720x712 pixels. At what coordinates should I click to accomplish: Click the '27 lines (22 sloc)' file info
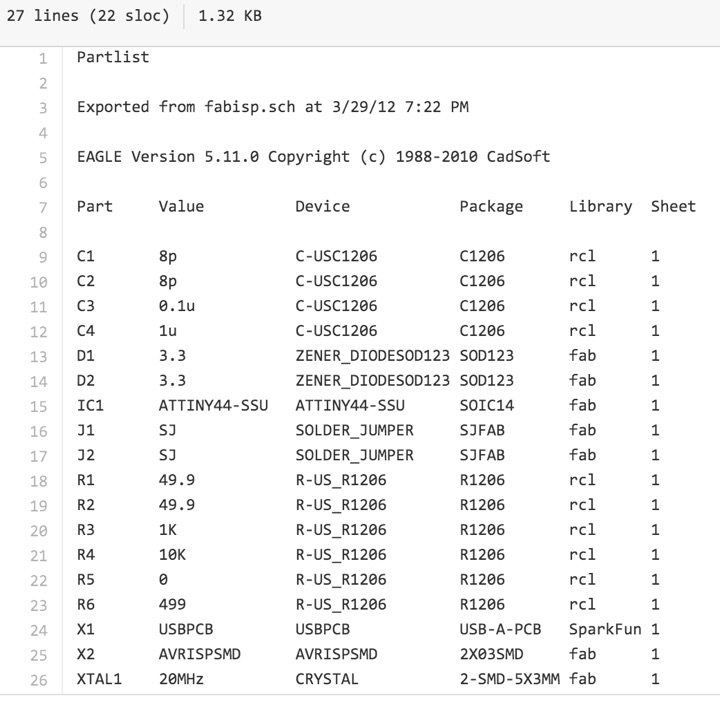point(88,17)
